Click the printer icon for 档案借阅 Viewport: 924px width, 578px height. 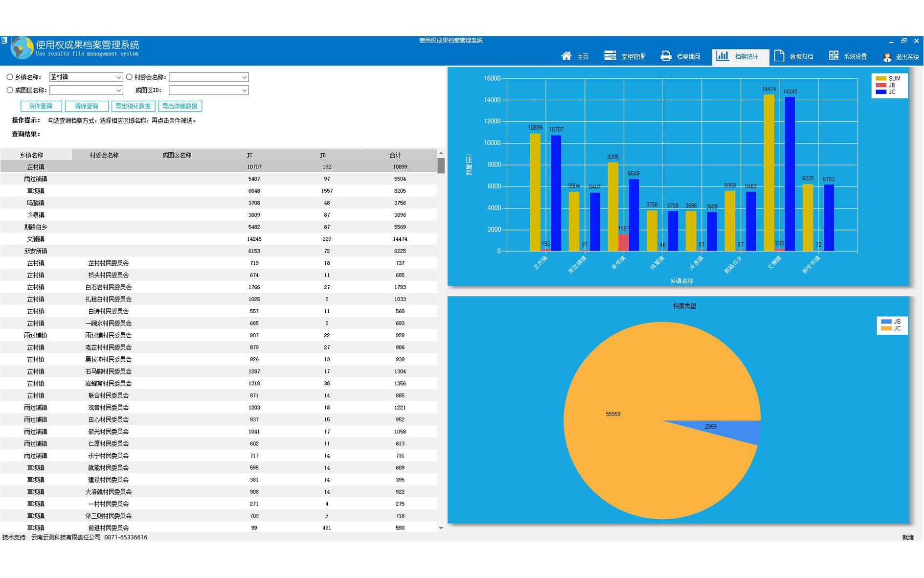tap(666, 56)
